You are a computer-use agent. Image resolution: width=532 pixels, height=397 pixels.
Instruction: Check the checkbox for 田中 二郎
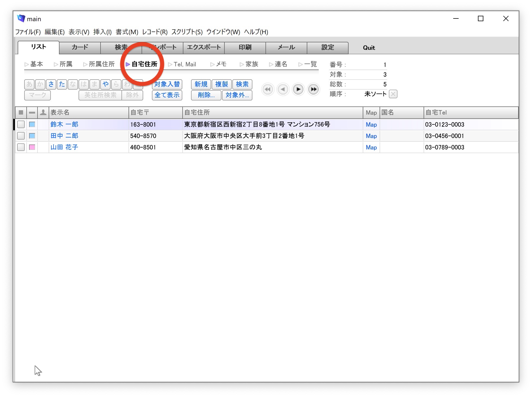[x=21, y=136]
